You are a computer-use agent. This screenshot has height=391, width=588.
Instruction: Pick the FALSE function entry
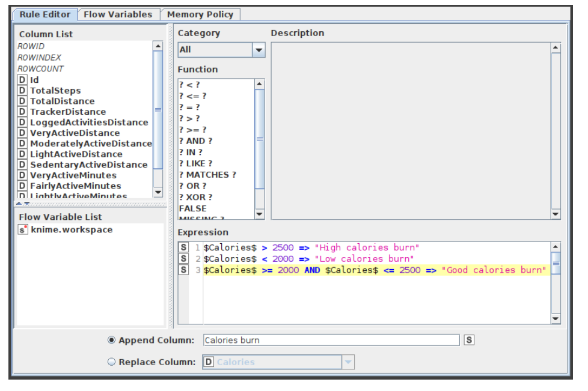coord(193,208)
